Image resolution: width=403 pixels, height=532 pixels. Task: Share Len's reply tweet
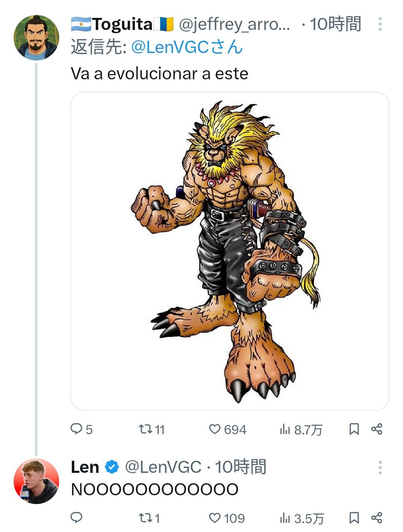tap(376, 518)
